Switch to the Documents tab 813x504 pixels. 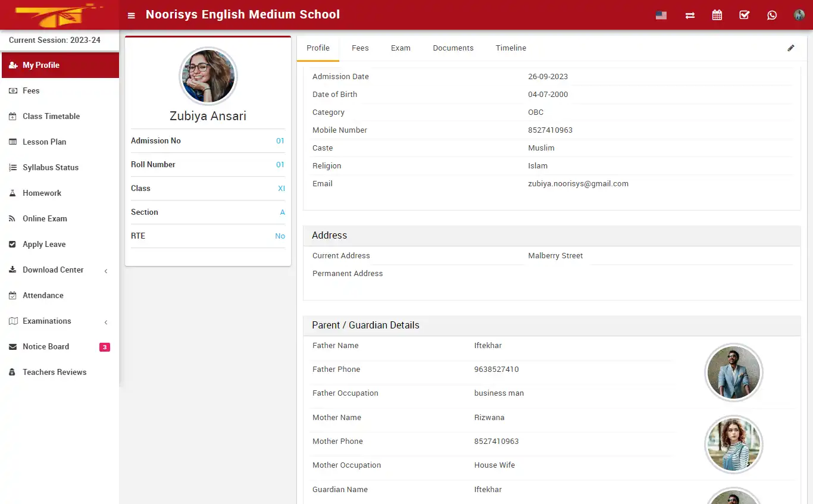point(453,48)
